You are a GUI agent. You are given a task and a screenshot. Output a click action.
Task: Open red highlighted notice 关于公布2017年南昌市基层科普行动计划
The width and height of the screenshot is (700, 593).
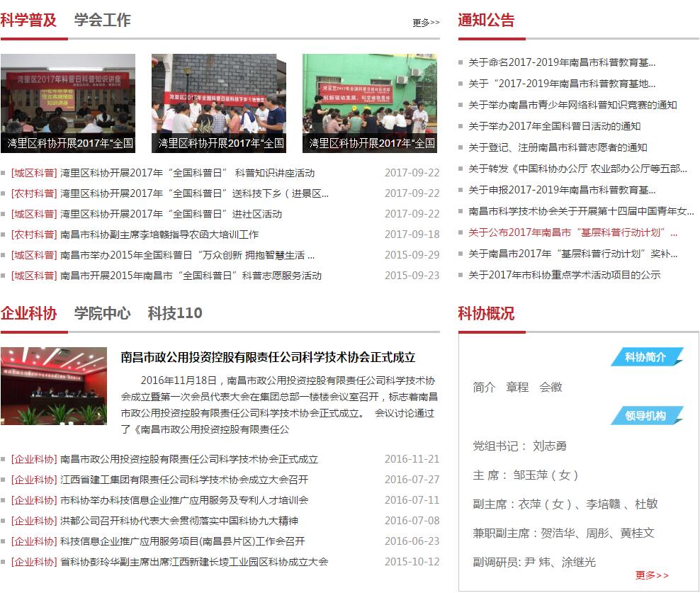point(572,232)
